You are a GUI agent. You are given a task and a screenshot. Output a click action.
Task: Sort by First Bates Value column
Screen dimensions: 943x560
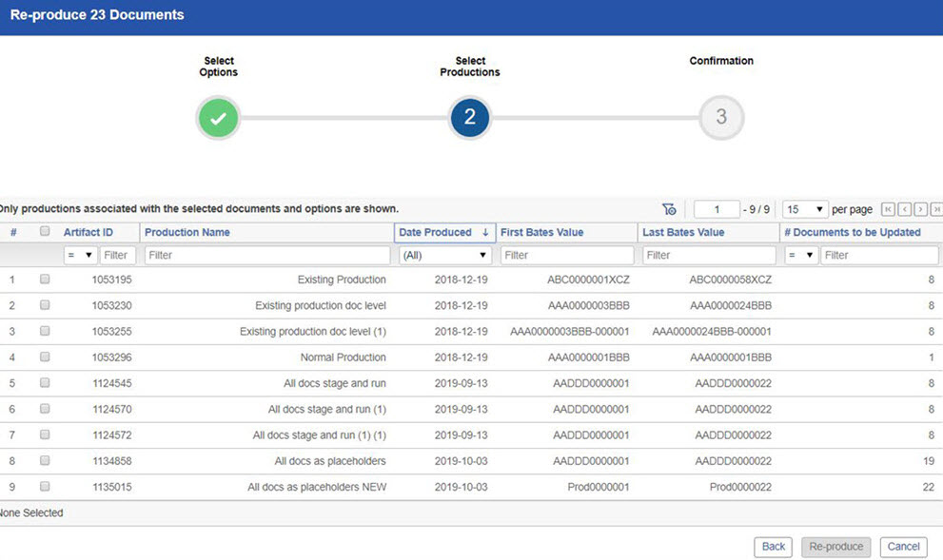tap(541, 233)
